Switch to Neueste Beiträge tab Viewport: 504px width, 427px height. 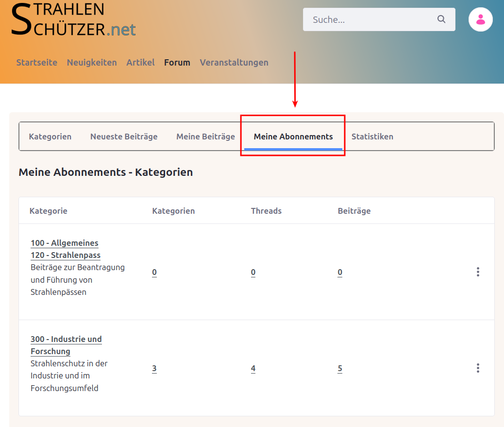124,137
